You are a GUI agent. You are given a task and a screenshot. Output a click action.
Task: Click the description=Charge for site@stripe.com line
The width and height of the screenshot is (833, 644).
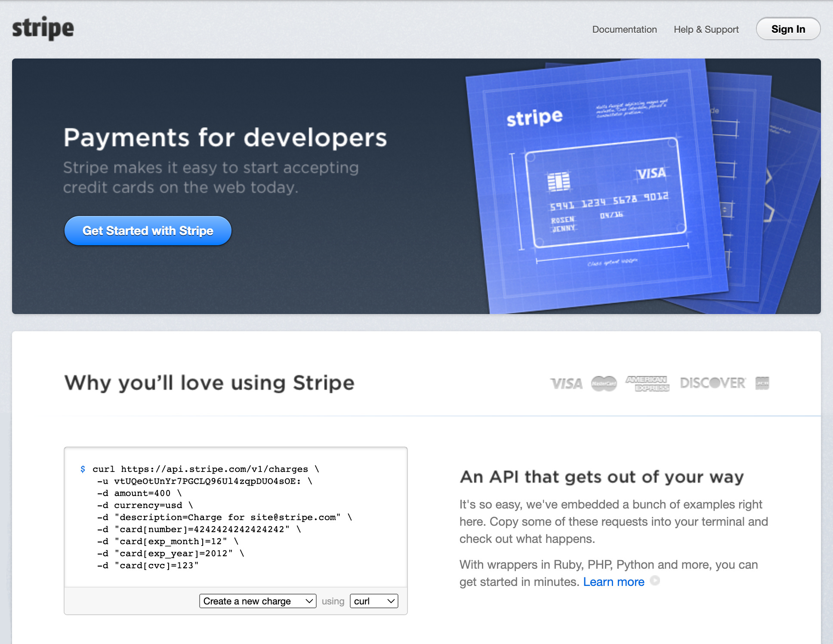pyautogui.click(x=225, y=517)
